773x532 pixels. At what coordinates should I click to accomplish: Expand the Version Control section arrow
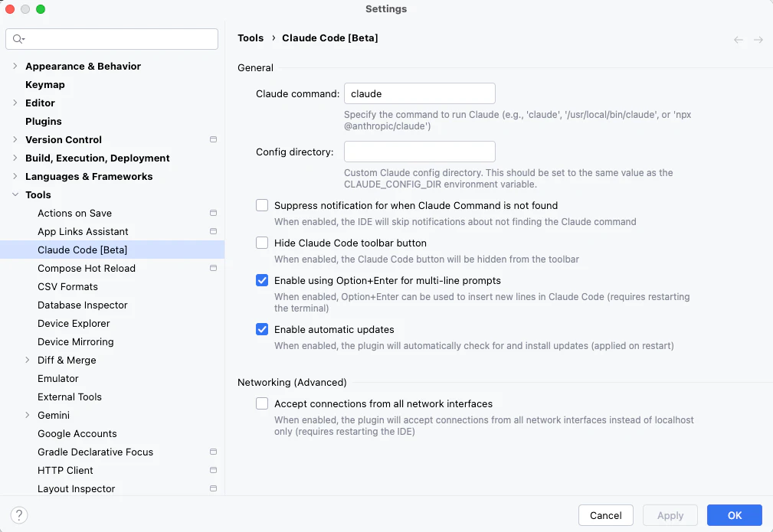(15, 139)
